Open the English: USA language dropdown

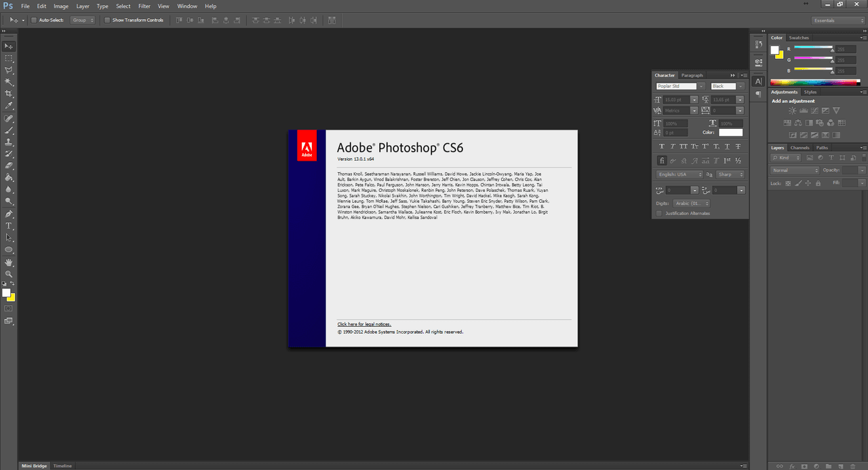[x=679, y=174]
